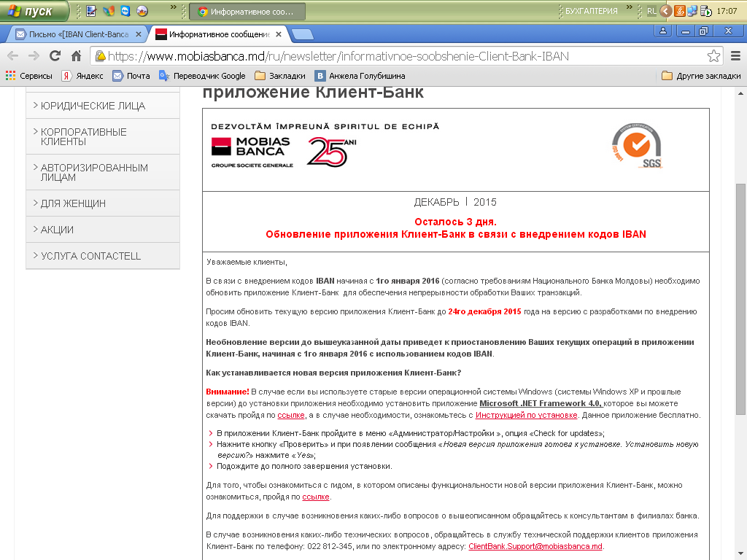Screen dimensions: 747x560
Task: Open the Сервисы apps grid shortcut
Action: (28, 76)
